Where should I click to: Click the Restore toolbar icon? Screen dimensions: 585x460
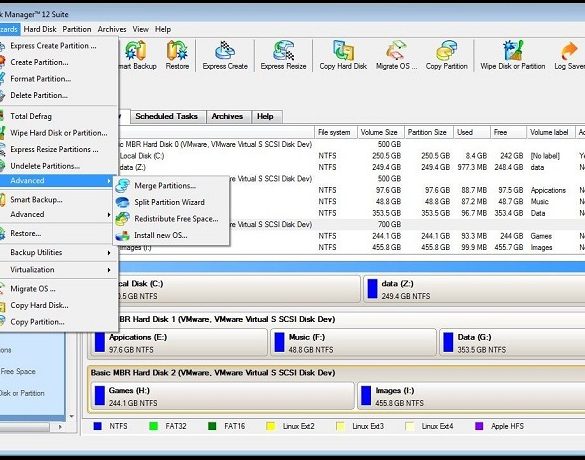[x=177, y=50]
